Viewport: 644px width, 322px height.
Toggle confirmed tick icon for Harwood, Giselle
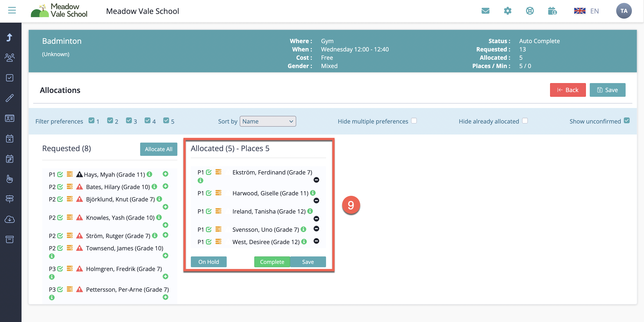209,193
